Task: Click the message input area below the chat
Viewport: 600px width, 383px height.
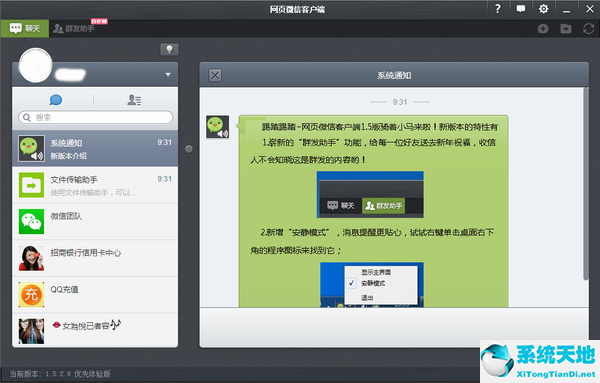Action: click(394, 327)
